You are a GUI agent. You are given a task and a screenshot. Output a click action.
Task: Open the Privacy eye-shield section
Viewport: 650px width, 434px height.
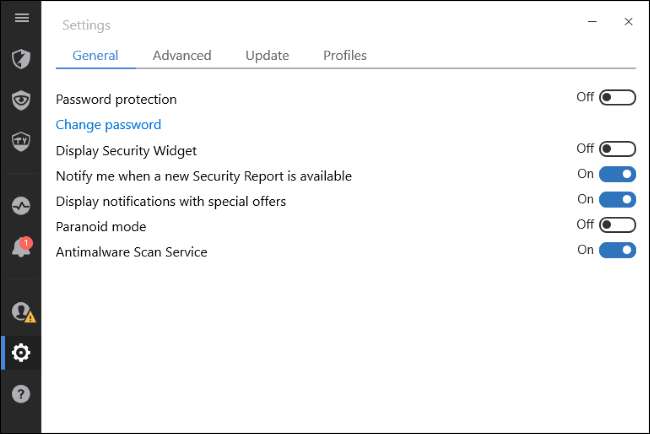tap(21, 100)
